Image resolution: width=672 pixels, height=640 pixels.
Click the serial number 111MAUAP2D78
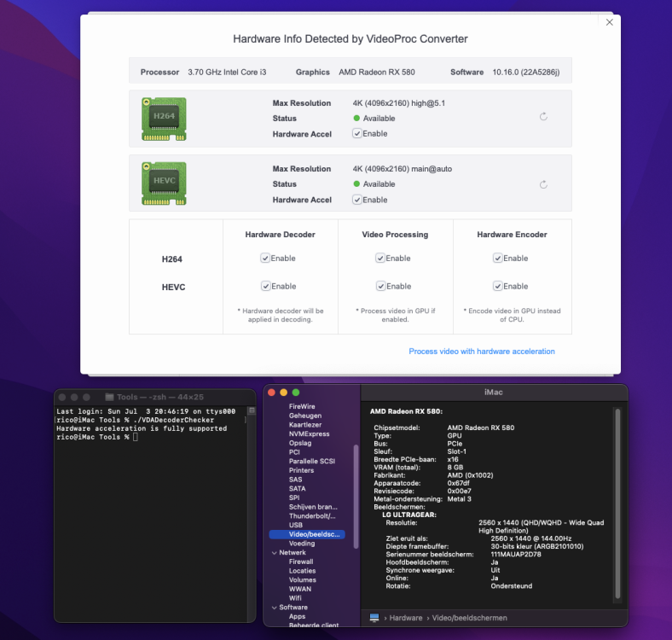tap(516, 554)
